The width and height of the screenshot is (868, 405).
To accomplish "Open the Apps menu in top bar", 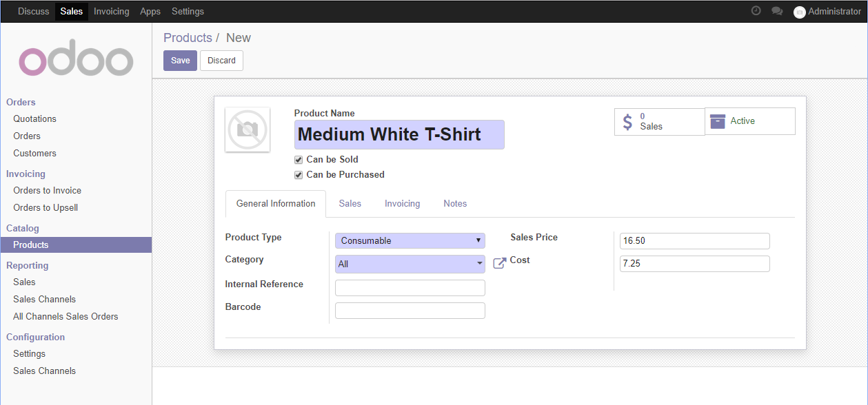I will tap(150, 11).
